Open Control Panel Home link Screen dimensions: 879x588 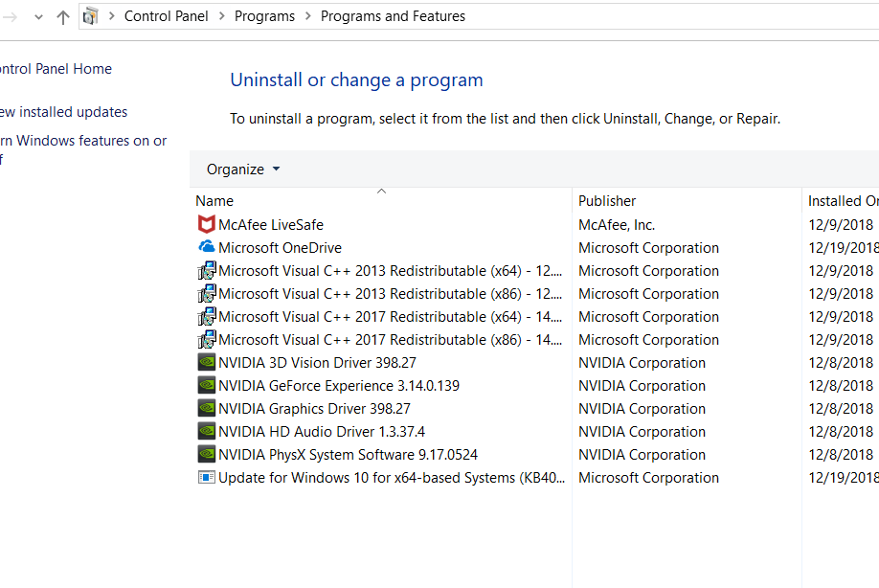coord(56,69)
